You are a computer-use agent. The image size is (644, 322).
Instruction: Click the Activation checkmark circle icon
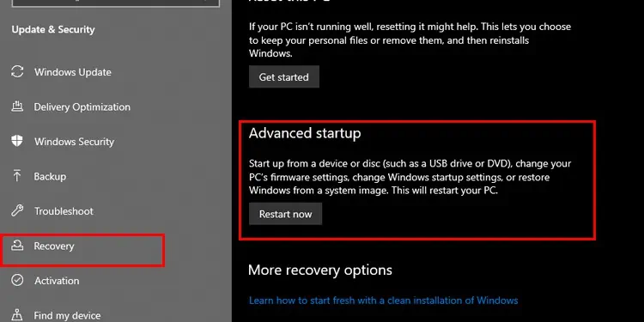pyautogui.click(x=17, y=280)
